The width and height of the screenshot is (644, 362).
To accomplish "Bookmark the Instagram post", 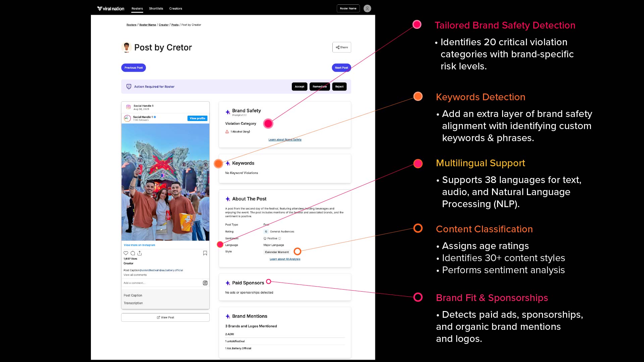I will pyautogui.click(x=205, y=253).
